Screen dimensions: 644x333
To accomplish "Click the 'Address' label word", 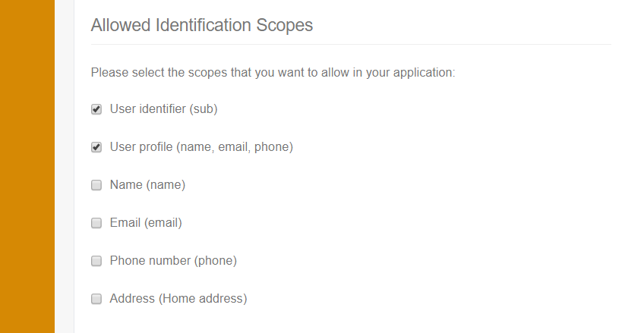I will [132, 298].
